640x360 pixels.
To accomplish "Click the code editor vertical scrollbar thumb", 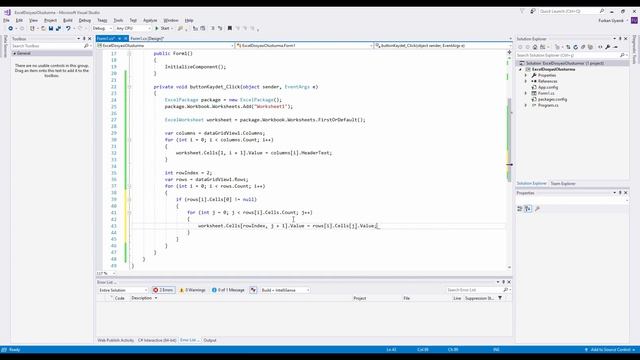I will [509, 140].
